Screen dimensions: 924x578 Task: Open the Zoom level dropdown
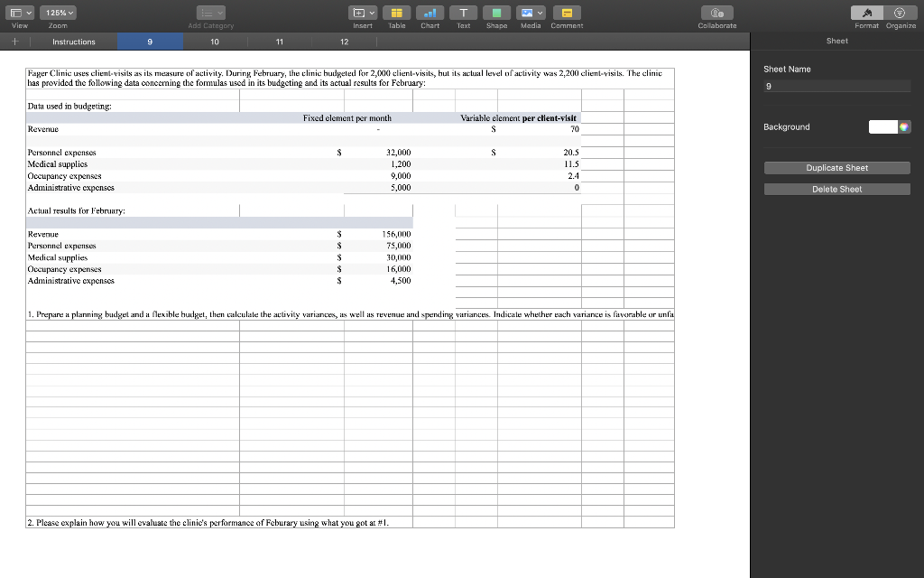tap(59, 13)
